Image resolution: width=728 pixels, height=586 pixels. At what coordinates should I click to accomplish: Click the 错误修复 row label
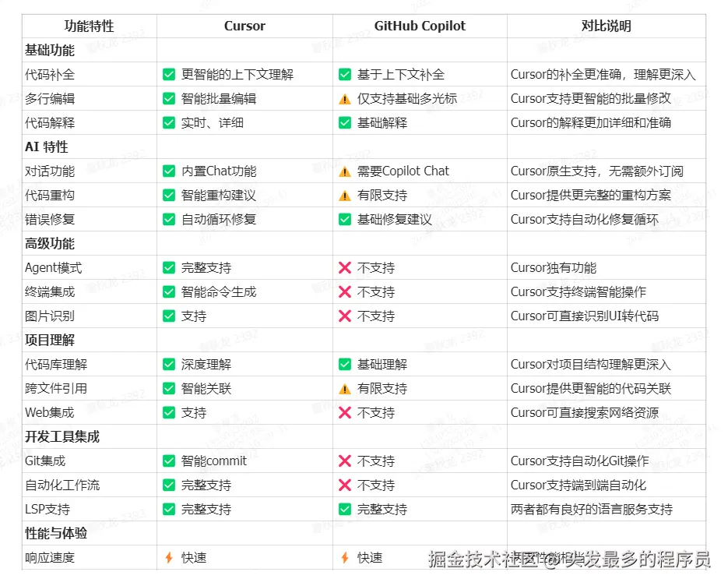[x=50, y=219]
